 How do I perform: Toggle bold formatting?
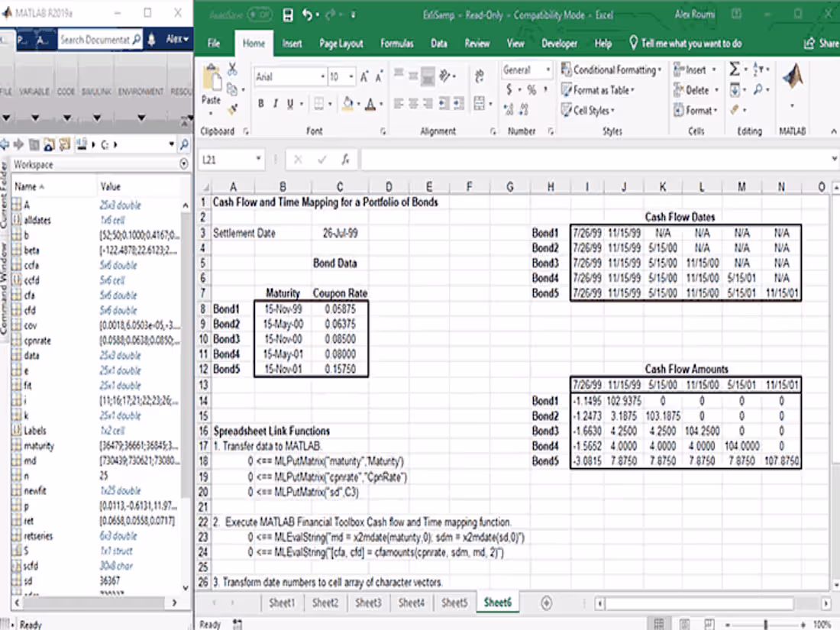pos(261,103)
